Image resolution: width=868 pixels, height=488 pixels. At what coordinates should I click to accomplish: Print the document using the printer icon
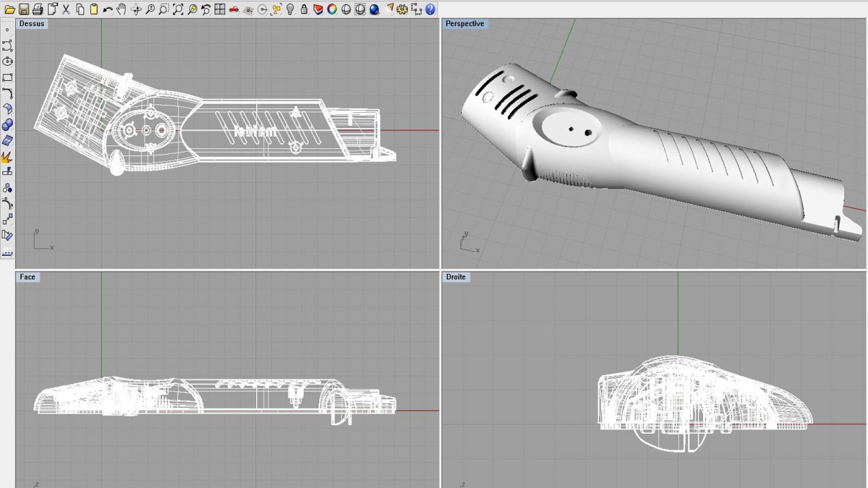pos(38,9)
